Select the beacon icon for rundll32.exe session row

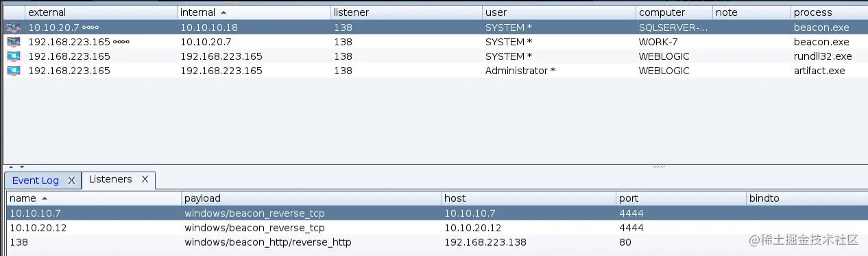point(14,56)
